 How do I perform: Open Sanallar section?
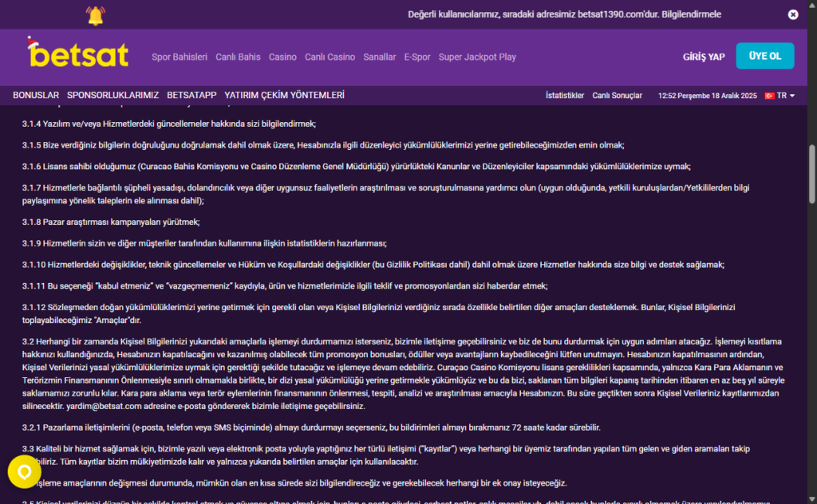pyautogui.click(x=379, y=57)
